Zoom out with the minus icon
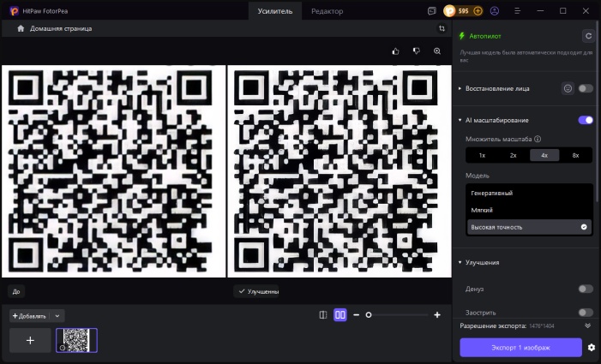Viewport: 601px width, 364px height. click(x=357, y=315)
